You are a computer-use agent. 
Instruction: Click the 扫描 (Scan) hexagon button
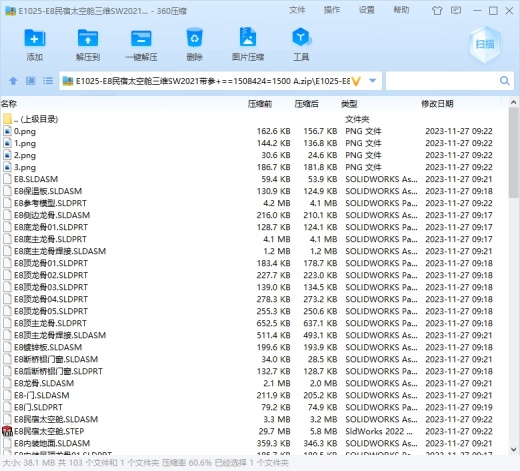coord(485,44)
